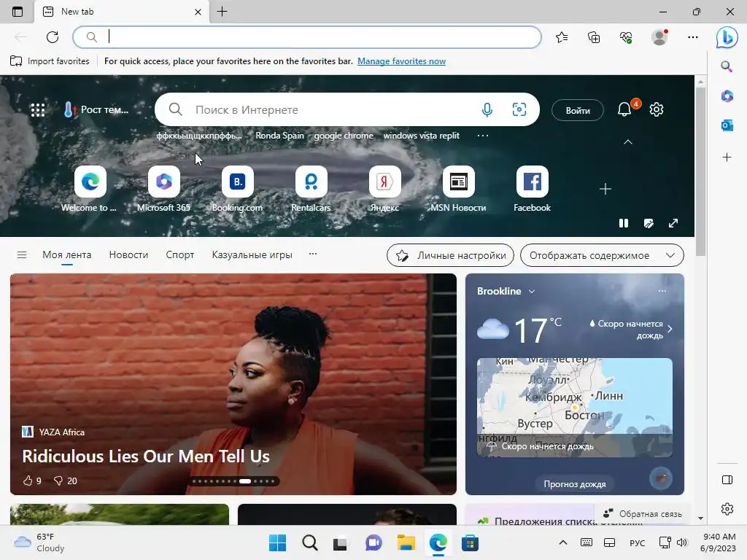Switch to the Новости tab
Image resolution: width=747 pixels, height=560 pixels.
pyautogui.click(x=128, y=254)
